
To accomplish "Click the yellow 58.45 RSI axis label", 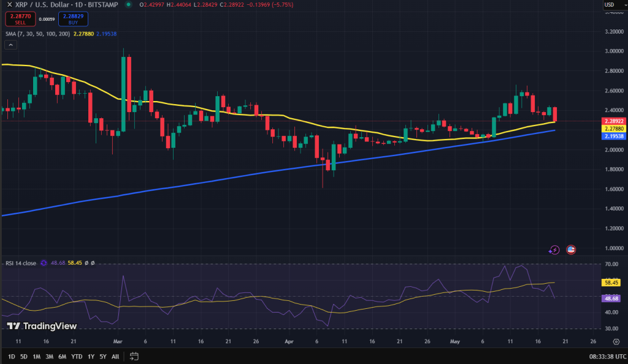I will coord(611,282).
